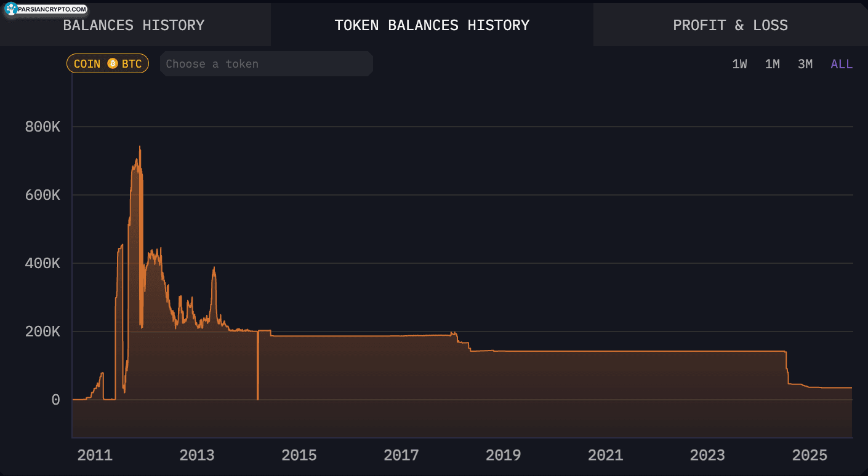Click the Bitcoin icon in the chip
The image size is (868, 476).
pyautogui.click(x=113, y=64)
